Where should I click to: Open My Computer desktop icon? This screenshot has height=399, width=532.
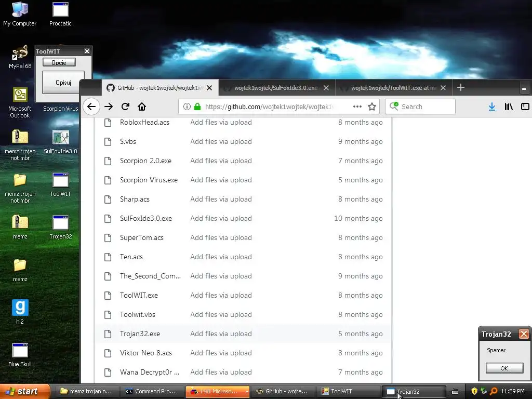coord(20,14)
